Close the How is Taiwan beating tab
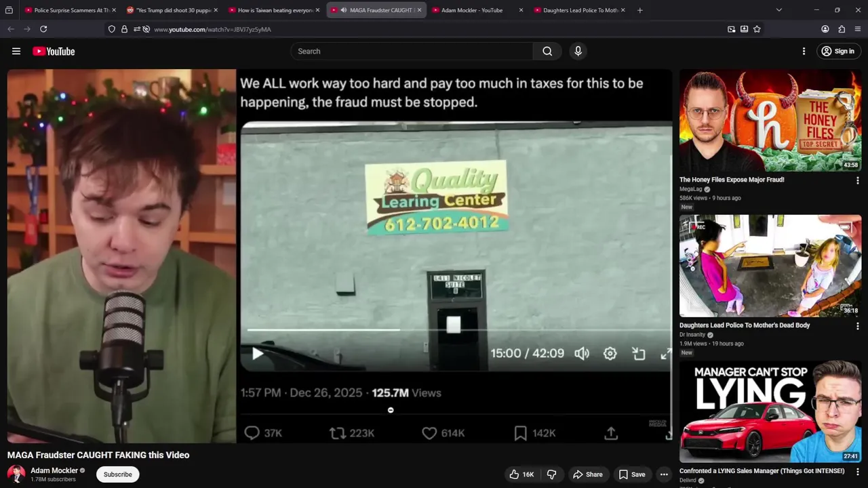Viewport: 868px width, 488px height. (317, 10)
